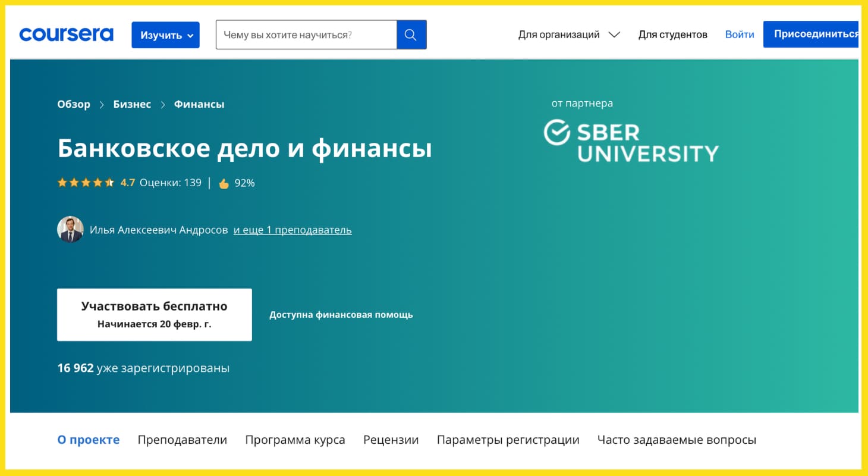Open the Для студентов link
This screenshot has height=476, width=868.
pyautogui.click(x=673, y=35)
